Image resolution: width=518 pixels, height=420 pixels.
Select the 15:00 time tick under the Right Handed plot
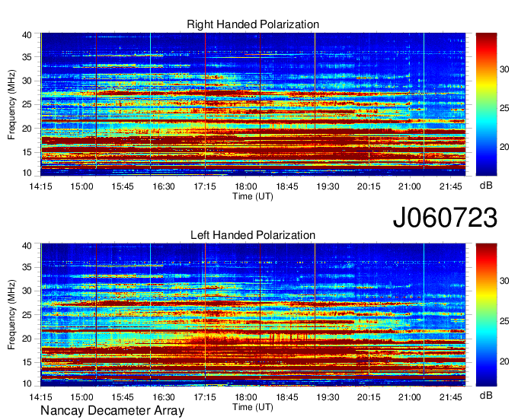(82, 186)
